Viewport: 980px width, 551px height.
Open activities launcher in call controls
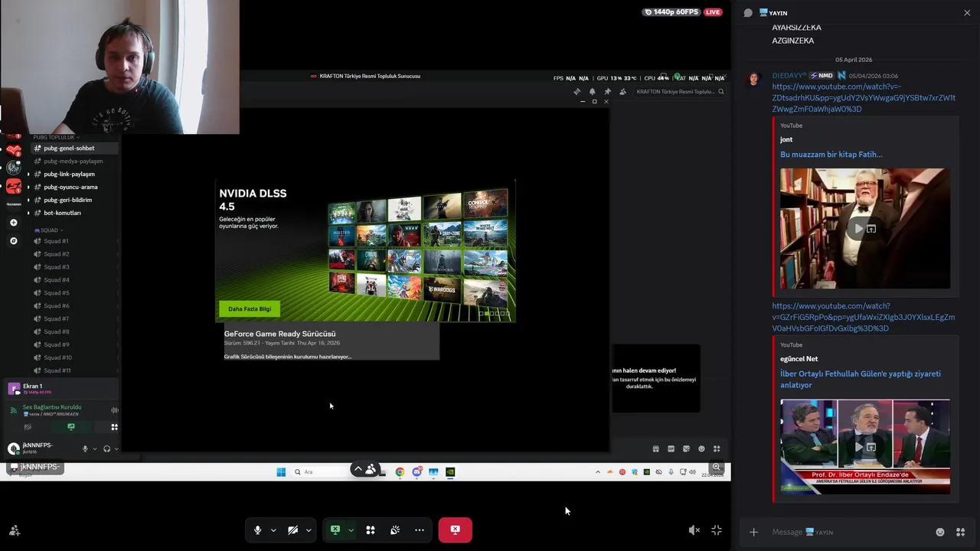[x=371, y=530]
